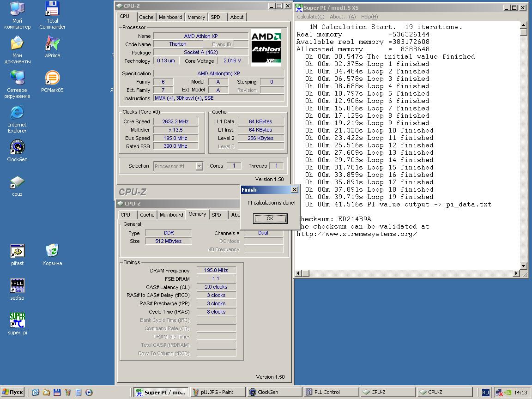Select the pifast desktop shortcut
The height and width of the screenshot is (399, 532).
pyautogui.click(x=17, y=255)
